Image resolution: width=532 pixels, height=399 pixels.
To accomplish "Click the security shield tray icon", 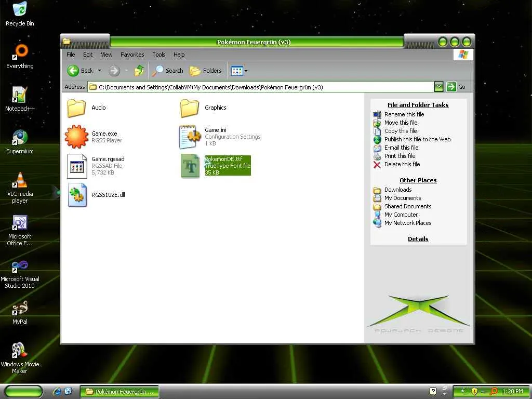I will click(475, 392).
